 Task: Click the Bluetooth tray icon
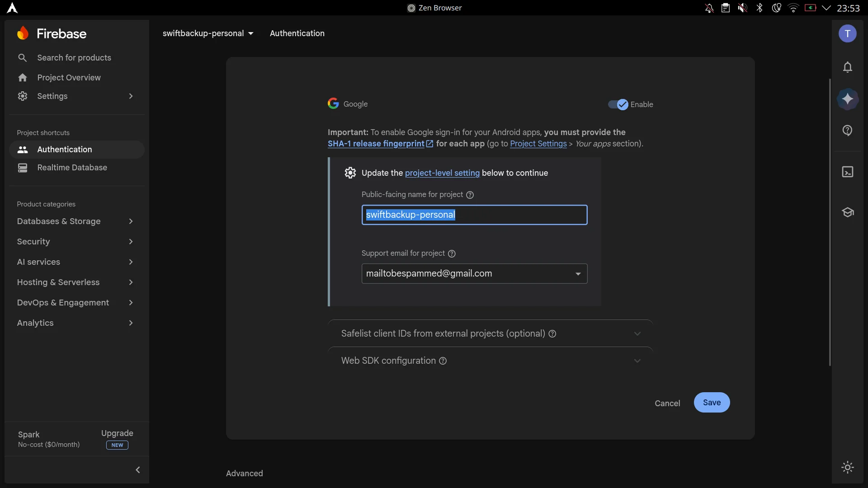point(759,8)
